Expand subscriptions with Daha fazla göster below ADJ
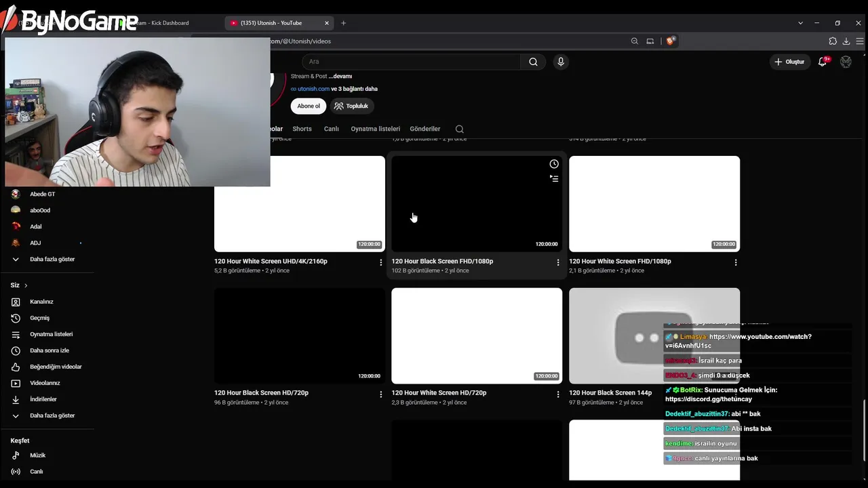The width and height of the screenshot is (868, 488). tap(47, 259)
